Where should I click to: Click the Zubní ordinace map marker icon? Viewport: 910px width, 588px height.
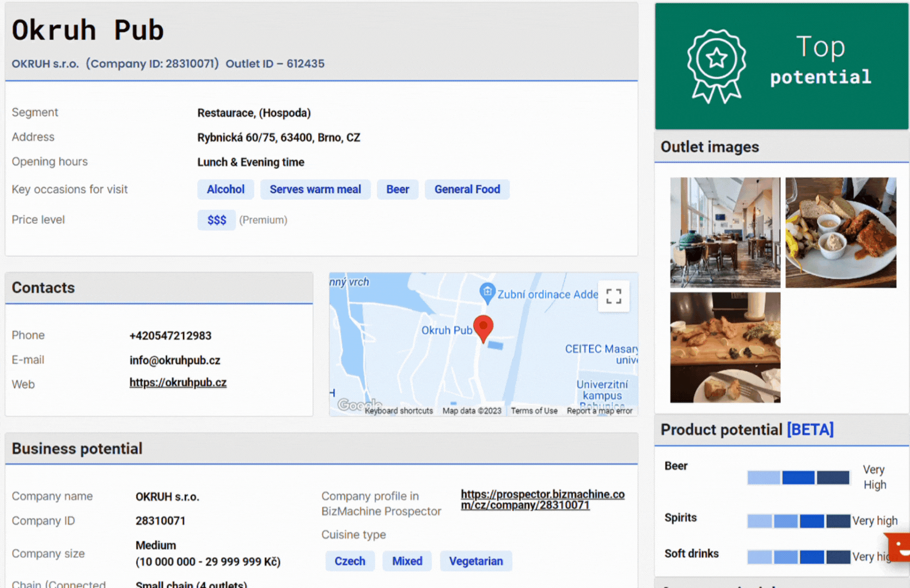point(487,293)
